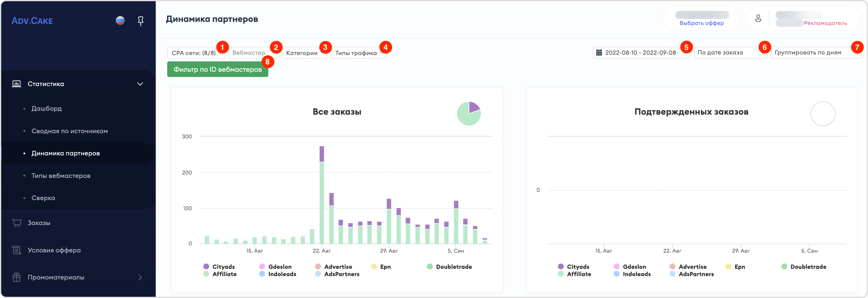The width and height of the screenshot is (868, 298).
Task: Click the Все заказы chart title
Action: click(x=337, y=112)
